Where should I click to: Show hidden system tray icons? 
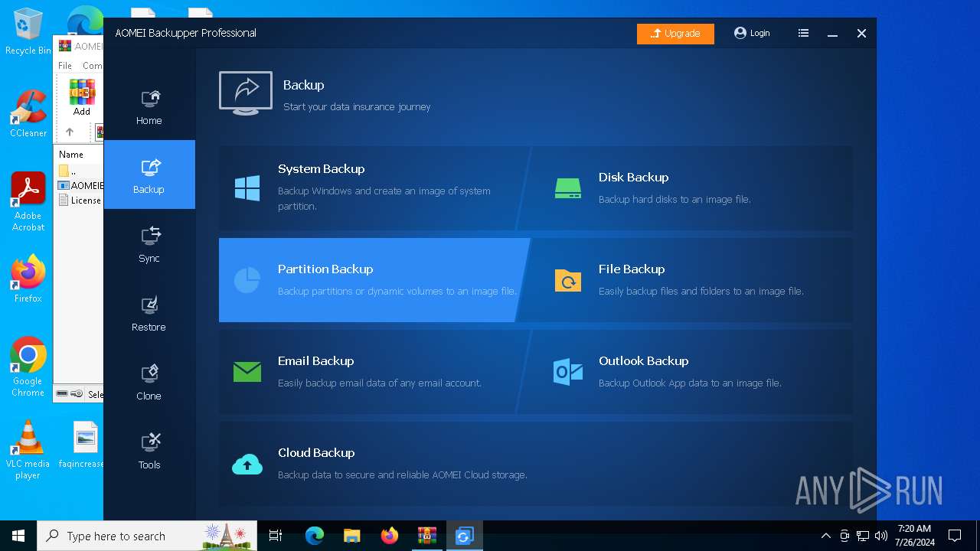coord(825,536)
